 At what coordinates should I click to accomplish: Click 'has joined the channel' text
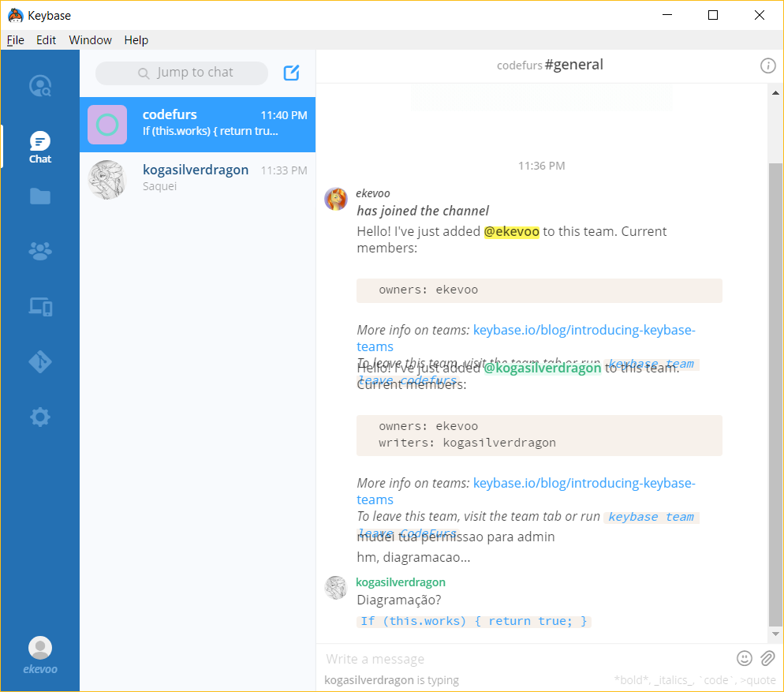[423, 211]
